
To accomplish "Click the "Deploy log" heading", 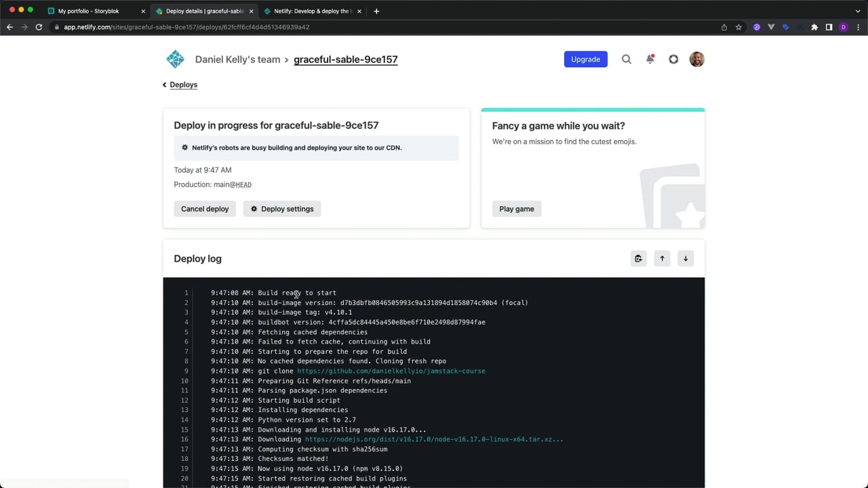I will (197, 259).
